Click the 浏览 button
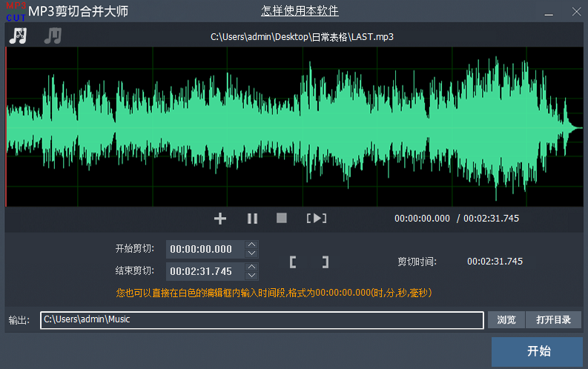588x369 pixels. pos(506,320)
